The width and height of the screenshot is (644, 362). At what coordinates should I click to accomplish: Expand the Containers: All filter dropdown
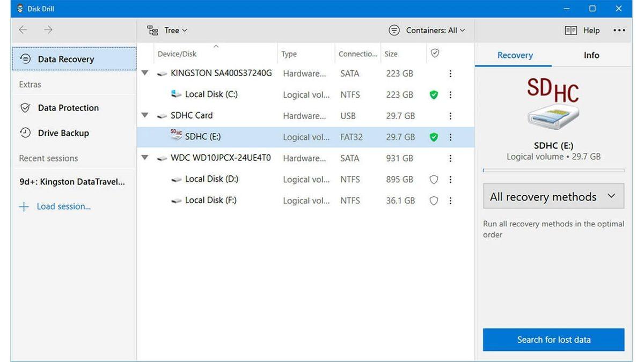pos(427,31)
